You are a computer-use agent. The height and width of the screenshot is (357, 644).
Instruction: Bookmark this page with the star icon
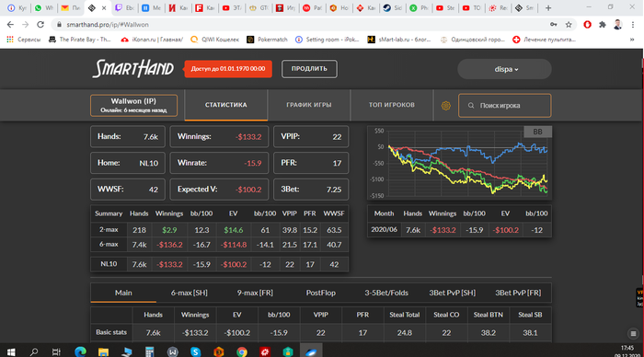click(569, 25)
